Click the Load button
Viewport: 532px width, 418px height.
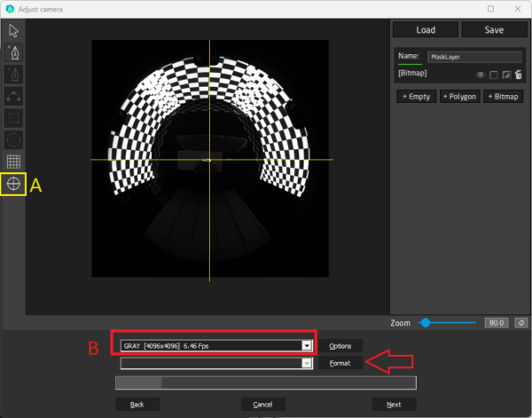pyautogui.click(x=426, y=29)
